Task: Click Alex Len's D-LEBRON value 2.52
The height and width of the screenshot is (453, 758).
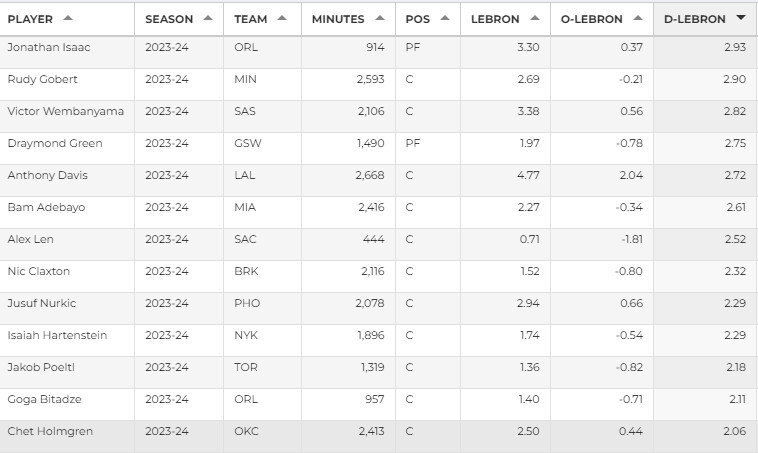Action: tap(735, 239)
